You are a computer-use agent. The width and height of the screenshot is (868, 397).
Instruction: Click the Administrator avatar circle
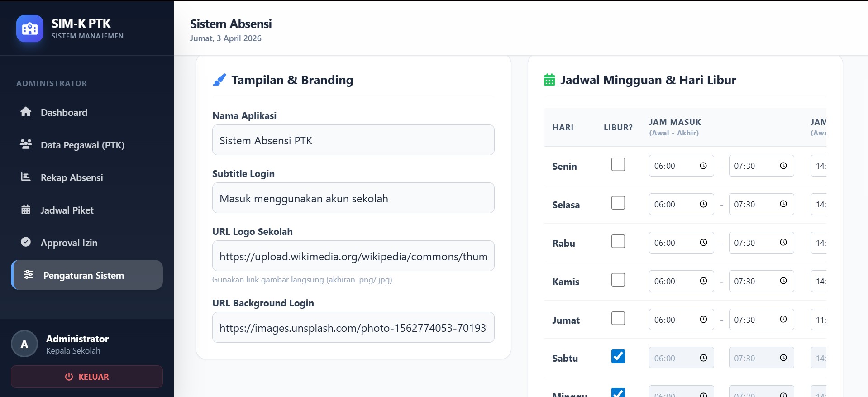(x=24, y=344)
